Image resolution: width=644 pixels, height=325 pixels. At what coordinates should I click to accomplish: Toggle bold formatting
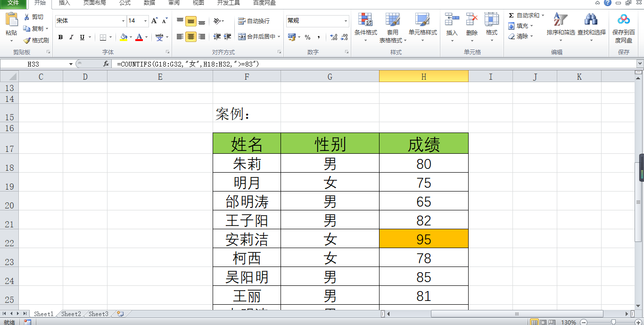[x=60, y=37]
